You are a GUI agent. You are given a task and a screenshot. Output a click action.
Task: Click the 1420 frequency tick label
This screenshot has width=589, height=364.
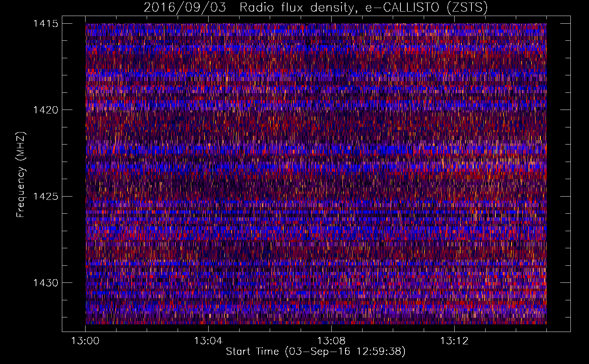click(x=46, y=110)
